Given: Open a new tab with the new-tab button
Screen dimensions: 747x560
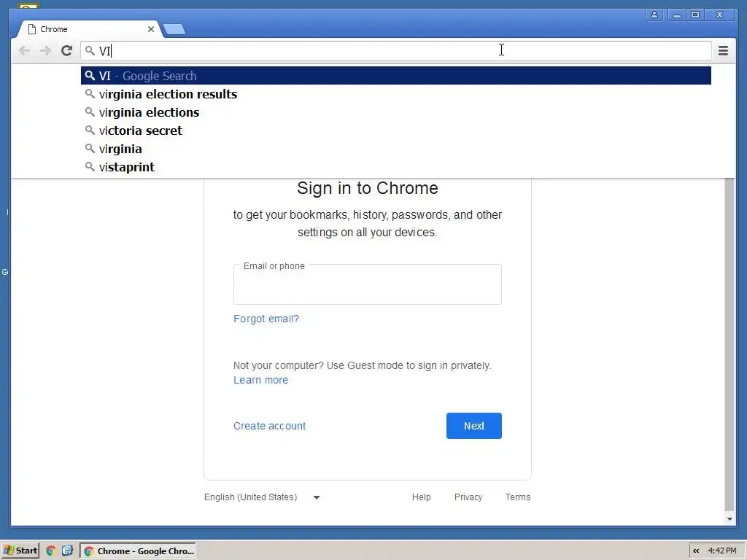Looking at the screenshot, I should [174, 29].
